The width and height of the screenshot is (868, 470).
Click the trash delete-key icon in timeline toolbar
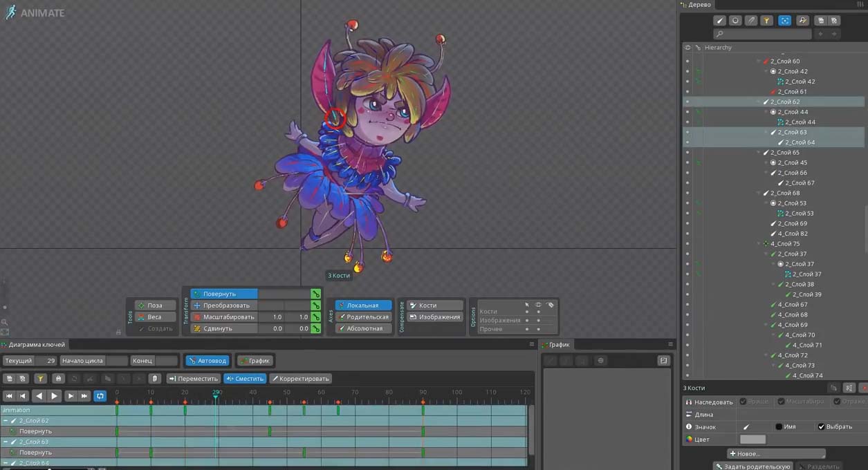pos(155,379)
